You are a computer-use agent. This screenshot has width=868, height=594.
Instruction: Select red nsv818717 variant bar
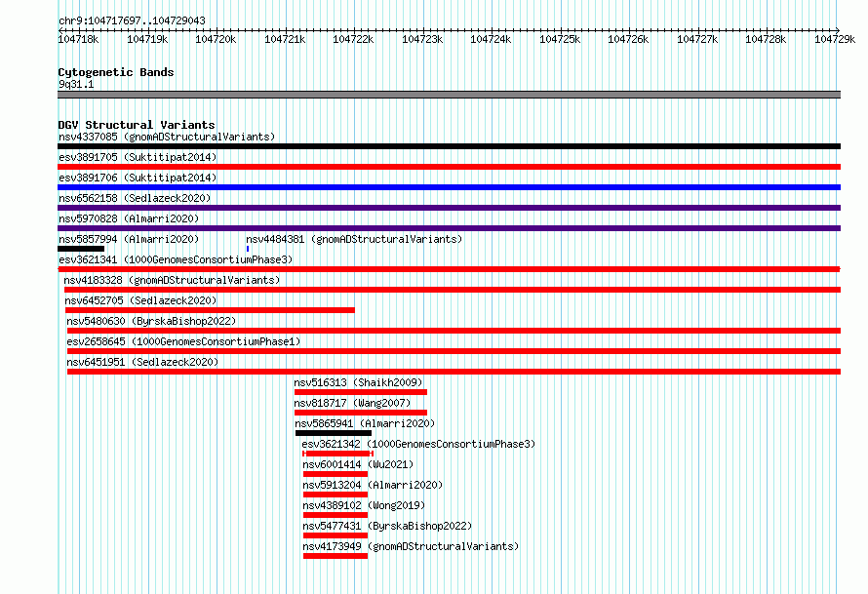(361, 413)
